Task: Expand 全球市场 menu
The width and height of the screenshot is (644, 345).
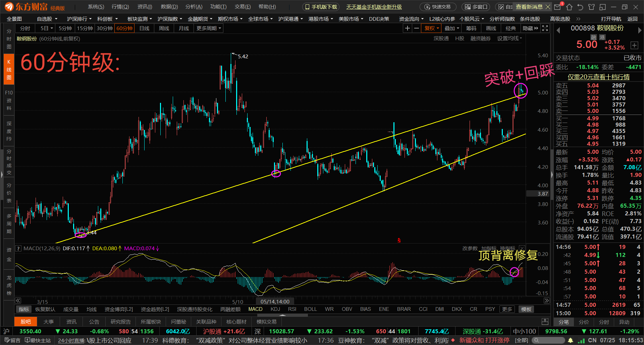Action: click(260, 19)
